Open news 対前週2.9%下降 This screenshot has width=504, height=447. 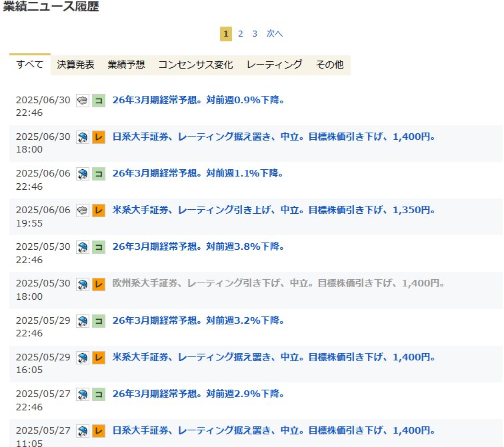(x=198, y=393)
